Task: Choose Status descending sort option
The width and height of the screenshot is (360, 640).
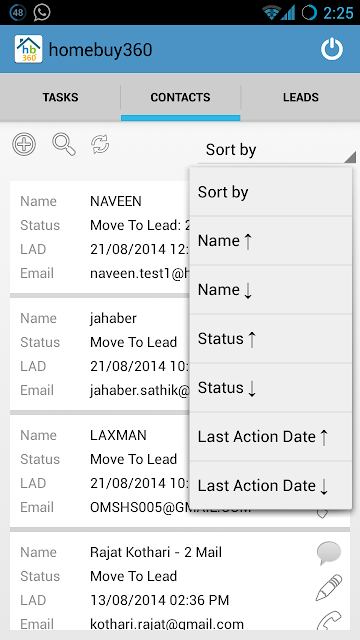Action: 271,388
